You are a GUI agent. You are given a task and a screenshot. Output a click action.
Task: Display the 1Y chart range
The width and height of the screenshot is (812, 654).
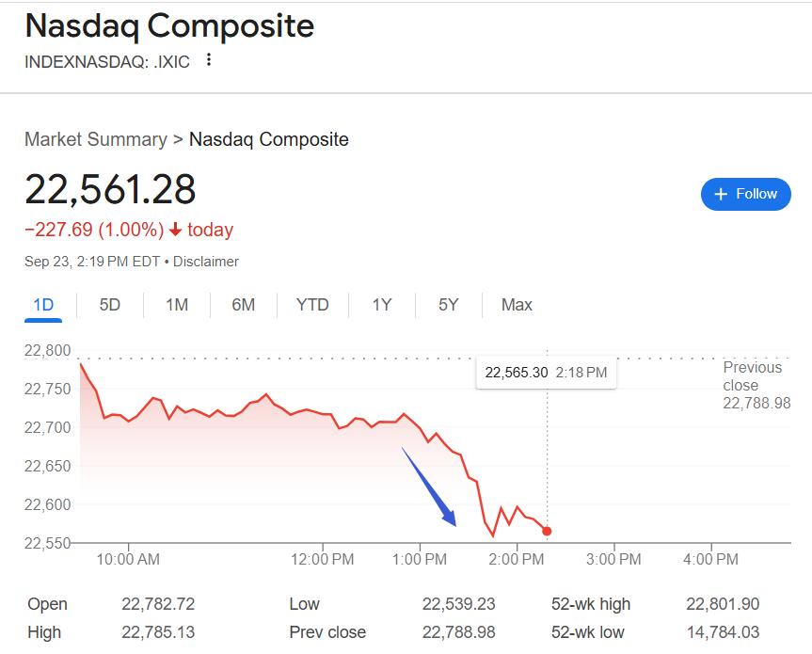click(x=381, y=305)
